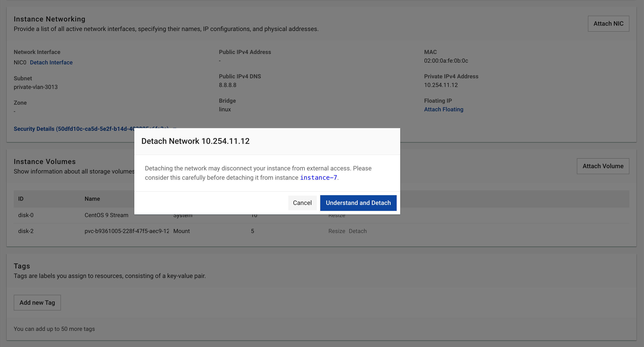Select Public IPv4 DNS value 8.8.8.8
This screenshot has height=347, width=644.
[x=228, y=85]
